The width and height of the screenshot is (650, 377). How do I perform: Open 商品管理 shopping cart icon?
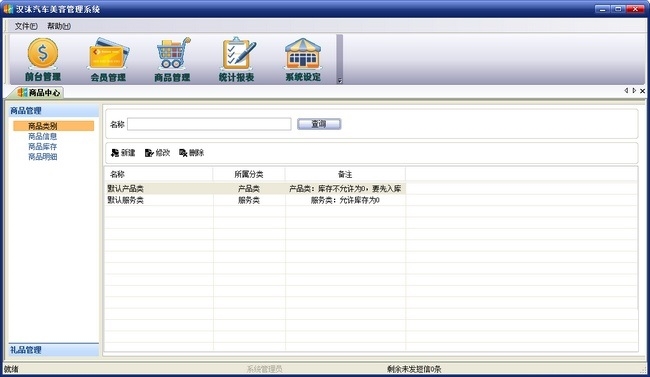pos(173,53)
